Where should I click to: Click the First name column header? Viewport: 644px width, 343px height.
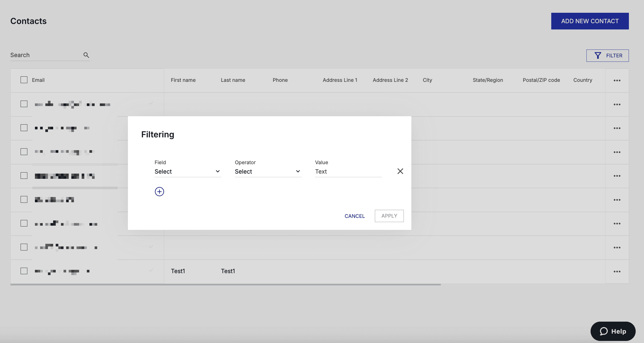[x=183, y=80]
